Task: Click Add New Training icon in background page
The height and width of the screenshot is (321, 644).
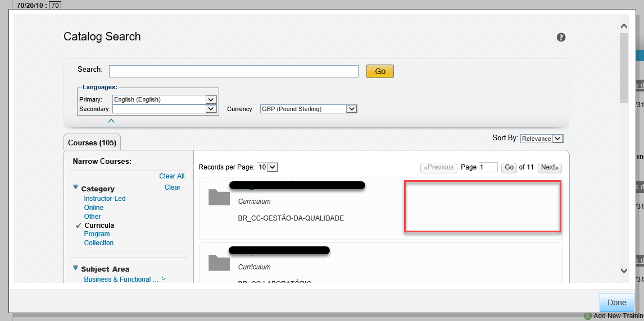Action: tap(587, 317)
